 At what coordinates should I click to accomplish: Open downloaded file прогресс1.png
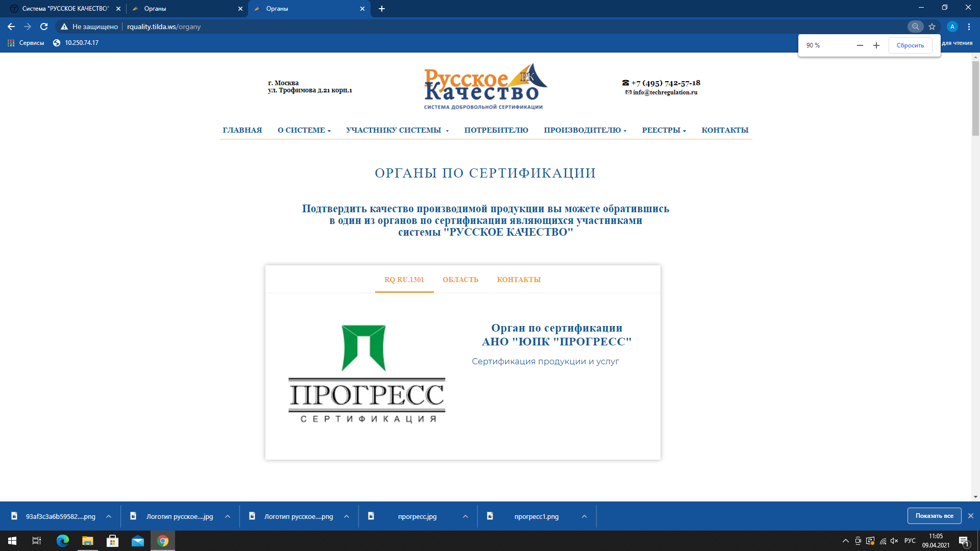point(536,516)
